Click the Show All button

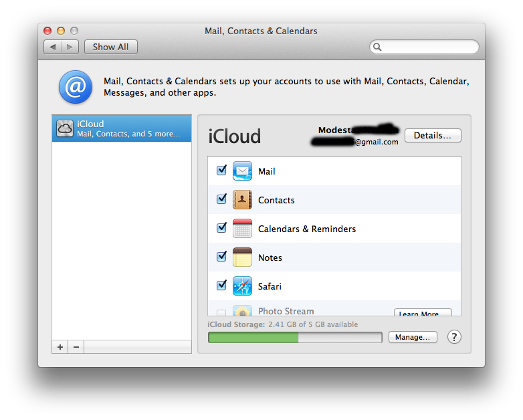click(111, 47)
